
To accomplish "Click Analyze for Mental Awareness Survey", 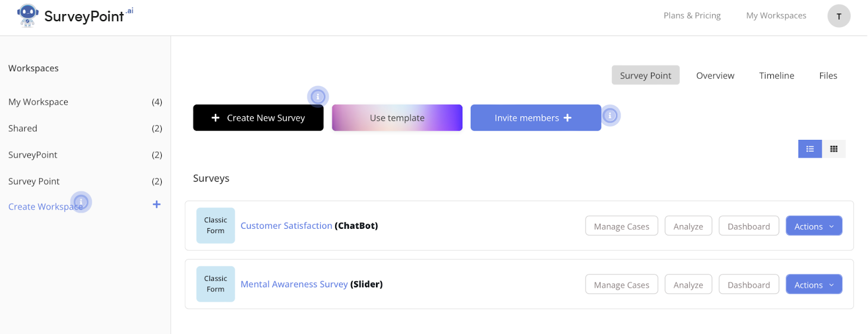I will [688, 285].
